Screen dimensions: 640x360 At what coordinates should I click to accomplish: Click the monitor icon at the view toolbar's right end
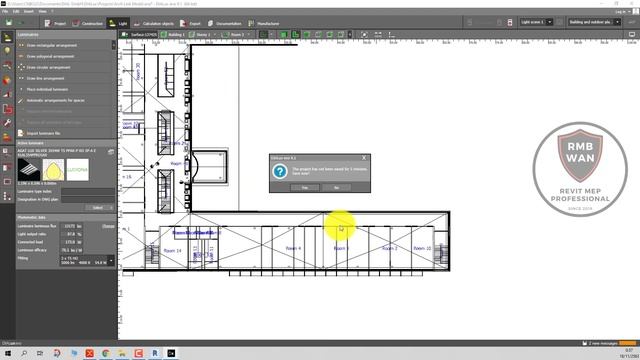632,35
